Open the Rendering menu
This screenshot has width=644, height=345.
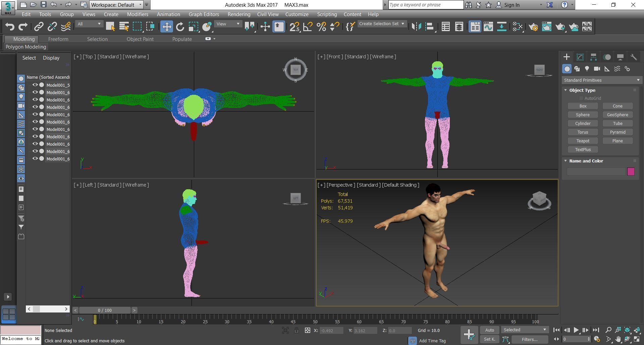[239, 14]
